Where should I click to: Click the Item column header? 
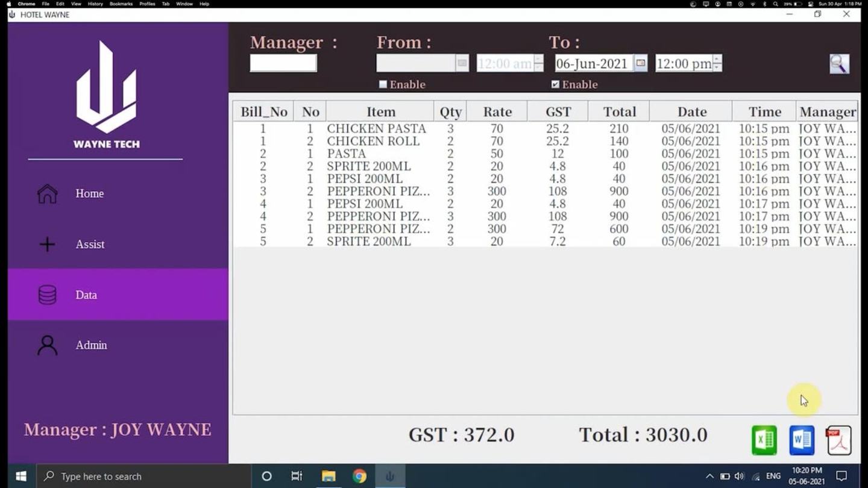click(381, 111)
